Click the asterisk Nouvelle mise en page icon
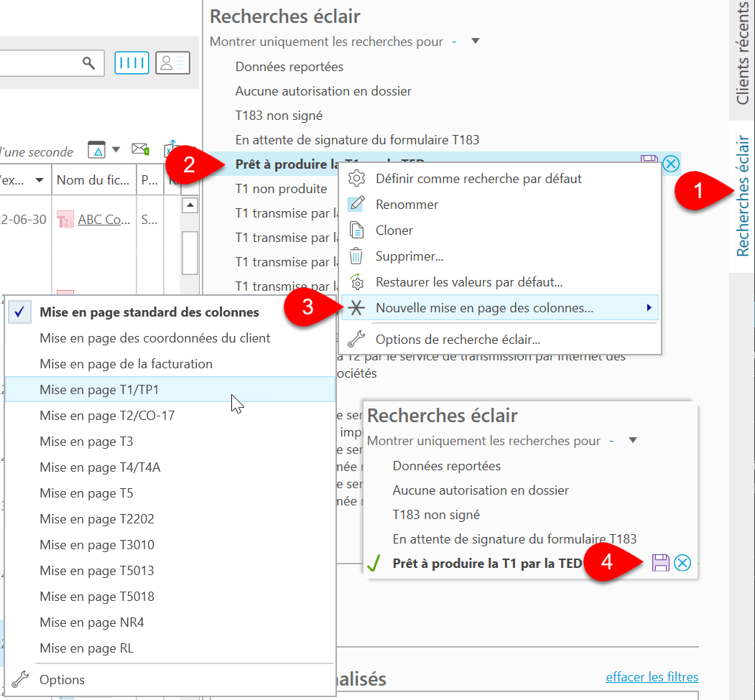Viewport: 755px width, 700px height. (x=356, y=307)
